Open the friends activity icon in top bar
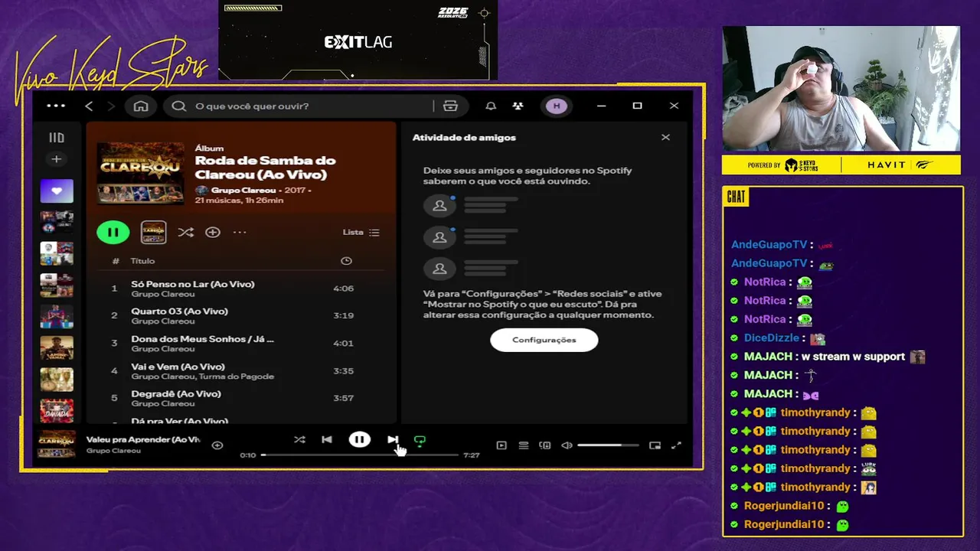 coord(518,106)
